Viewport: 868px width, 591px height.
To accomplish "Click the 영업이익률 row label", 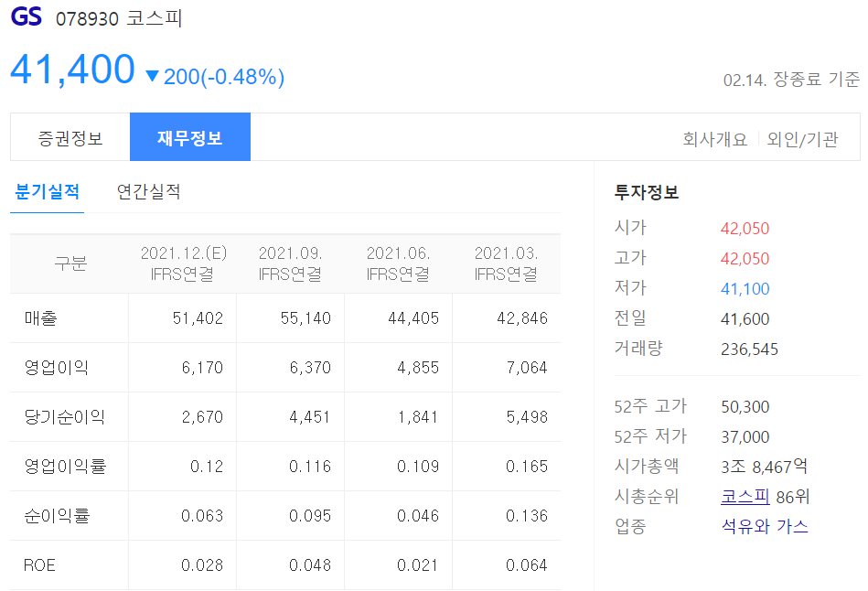I will pyautogui.click(x=65, y=467).
